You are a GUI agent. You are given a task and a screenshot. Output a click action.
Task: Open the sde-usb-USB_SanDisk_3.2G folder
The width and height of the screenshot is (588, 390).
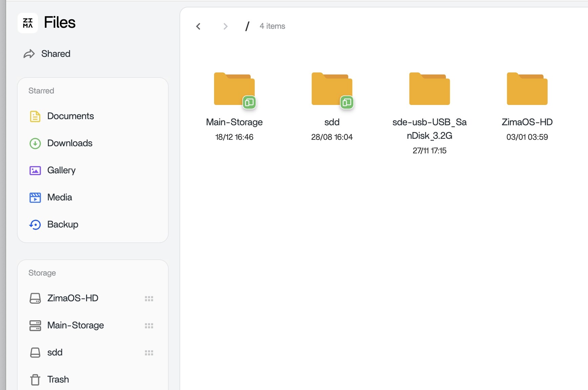[429, 89]
